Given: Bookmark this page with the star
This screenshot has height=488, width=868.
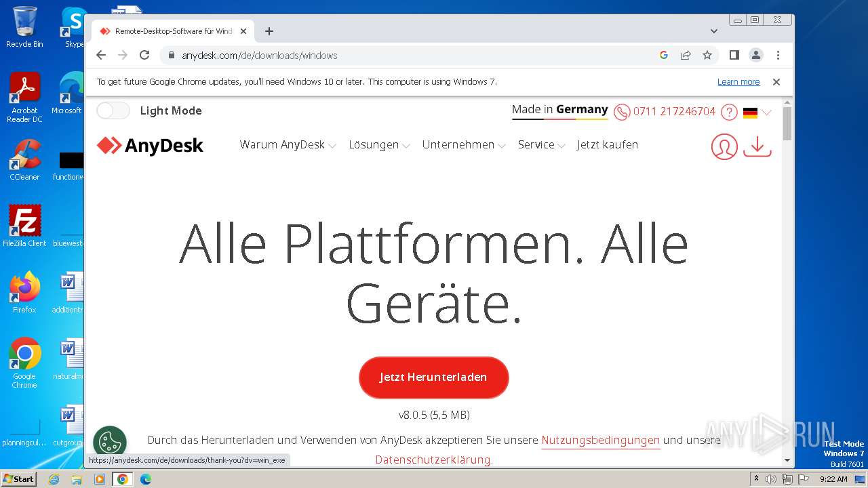Looking at the screenshot, I should pyautogui.click(x=707, y=56).
